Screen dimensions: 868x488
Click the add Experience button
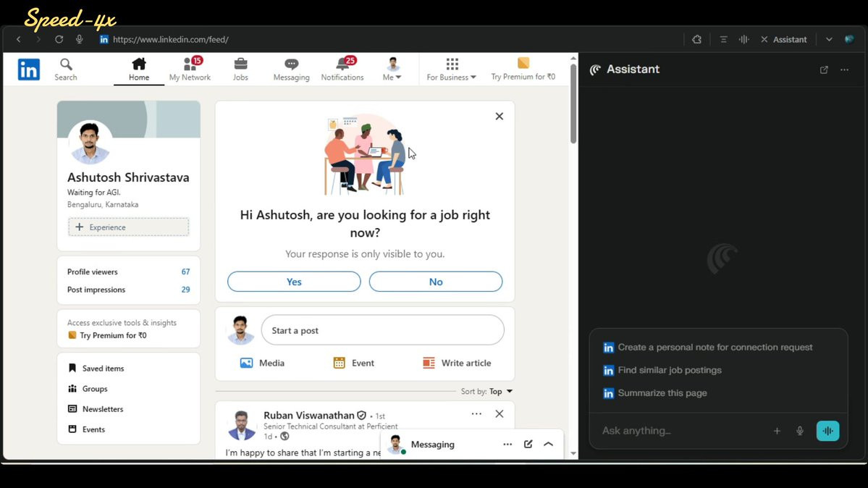[x=128, y=227]
